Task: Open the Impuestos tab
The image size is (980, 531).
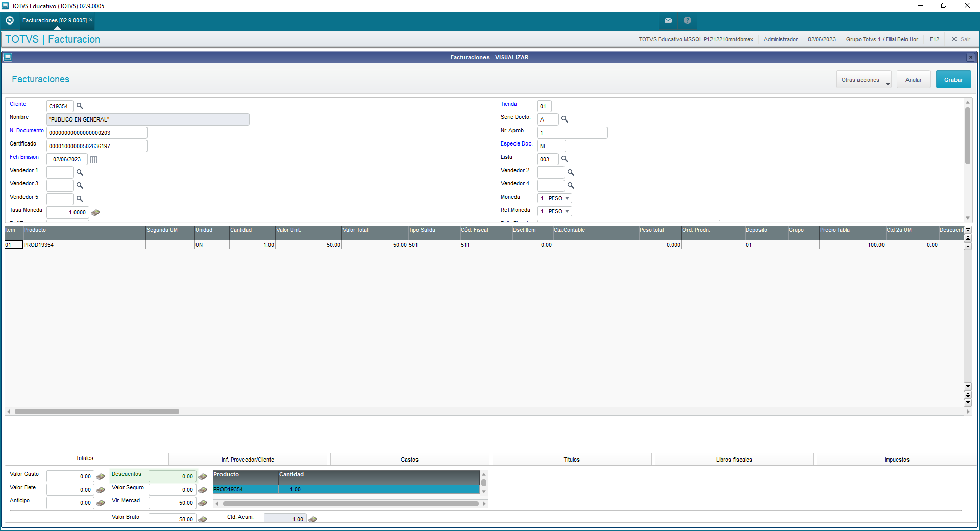Action: tap(897, 460)
